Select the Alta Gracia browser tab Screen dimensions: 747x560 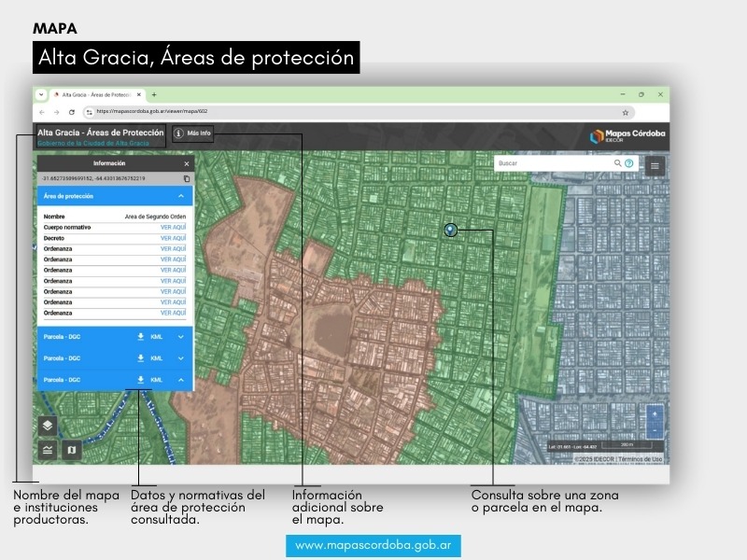pyautogui.click(x=93, y=95)
